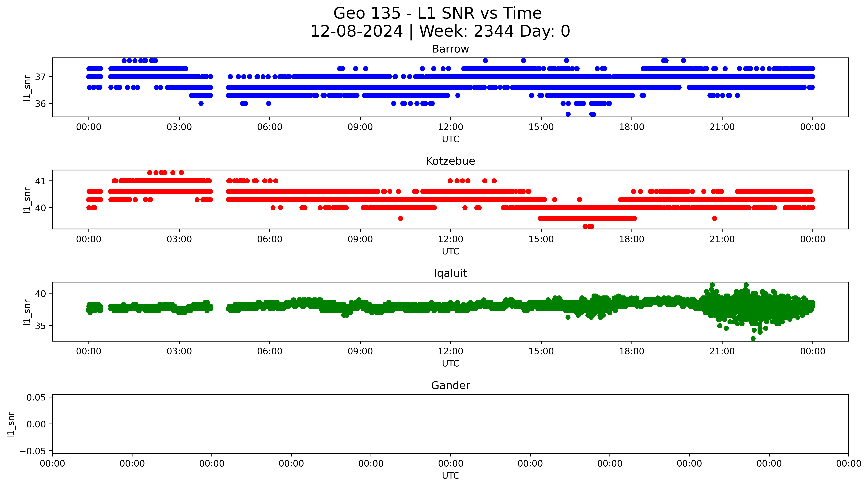Click the 03:00 tick label under Iqaluit plot
868x487 pixels.
click(179, 351)
